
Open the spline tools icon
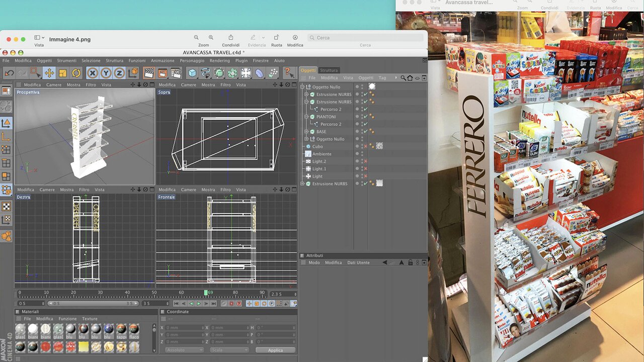click(206, 73)
